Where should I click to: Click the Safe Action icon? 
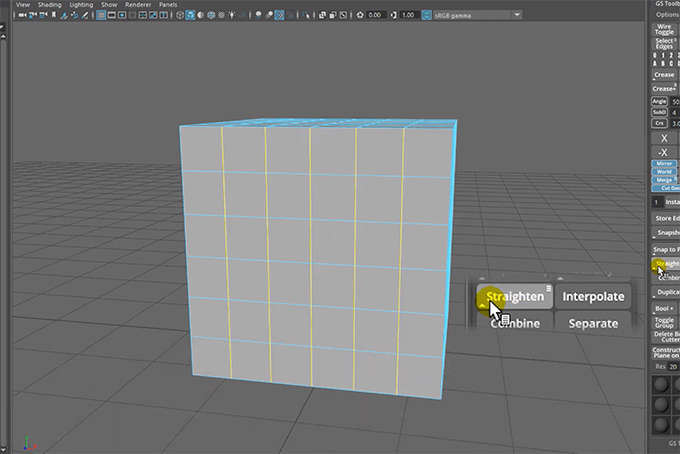153,15
